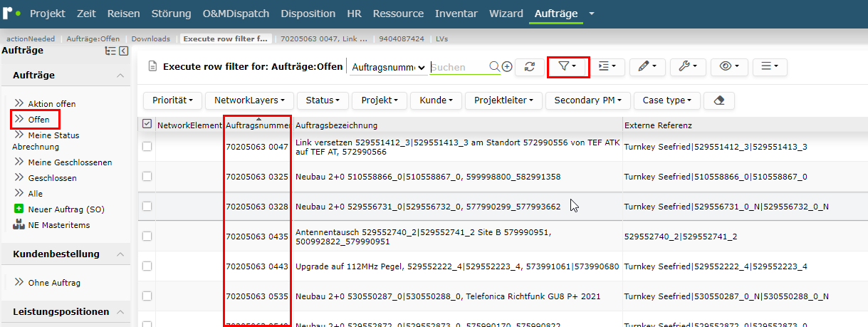Switch to the actionNeeded breadcrumb tab

pos(31,38)
